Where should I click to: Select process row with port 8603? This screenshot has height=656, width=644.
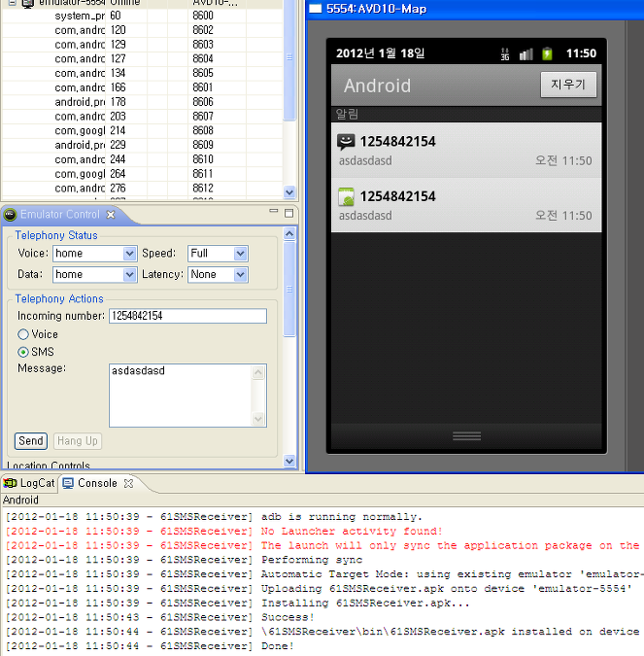(142, 45)
